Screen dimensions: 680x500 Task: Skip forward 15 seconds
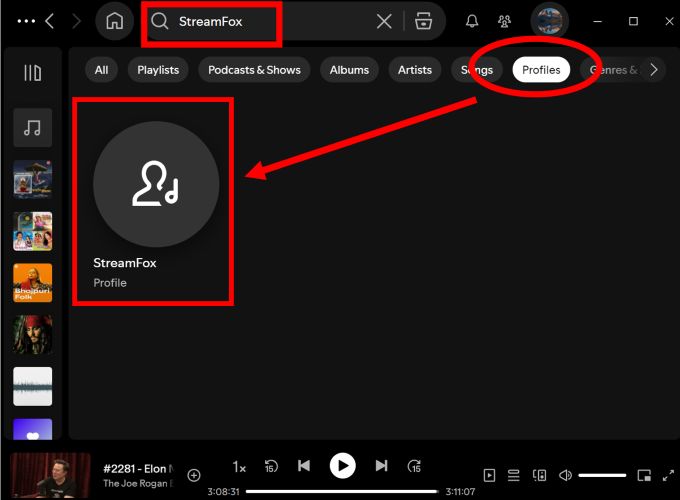tap(414, 466)
